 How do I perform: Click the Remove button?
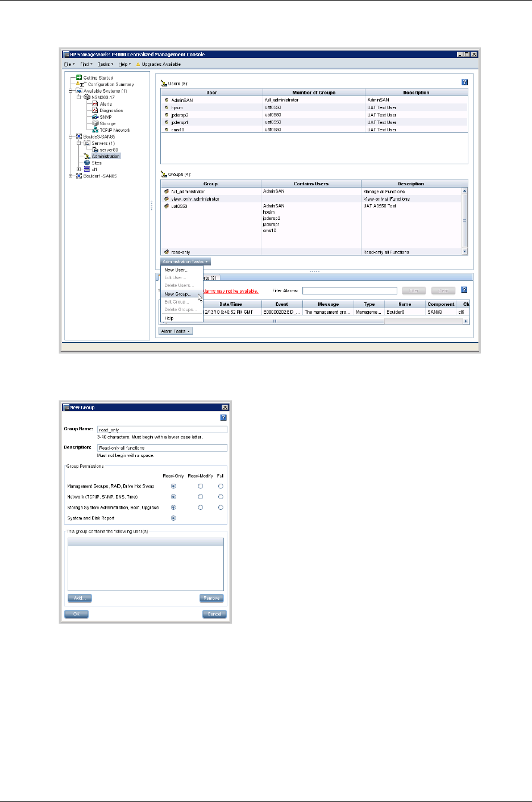click(211, 598)
